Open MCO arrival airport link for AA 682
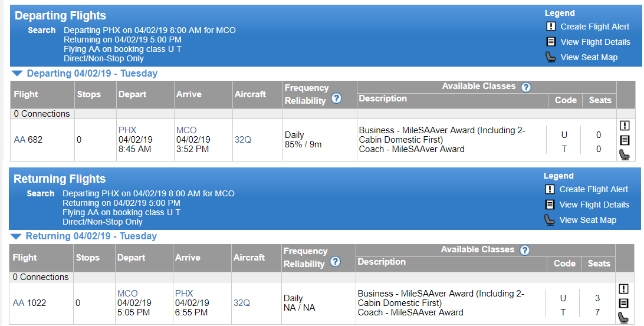The image size is (644, 326). pyautogui.click(x=186, y=130)
